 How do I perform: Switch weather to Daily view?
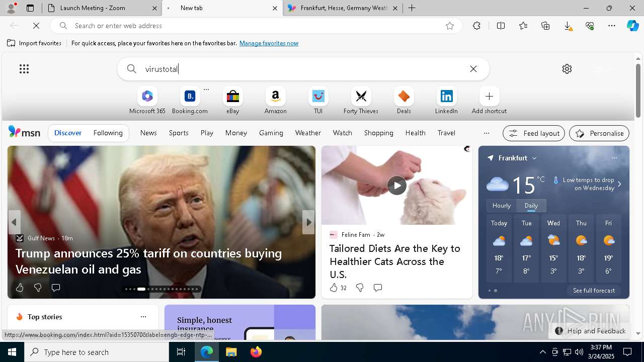[531, 206]
